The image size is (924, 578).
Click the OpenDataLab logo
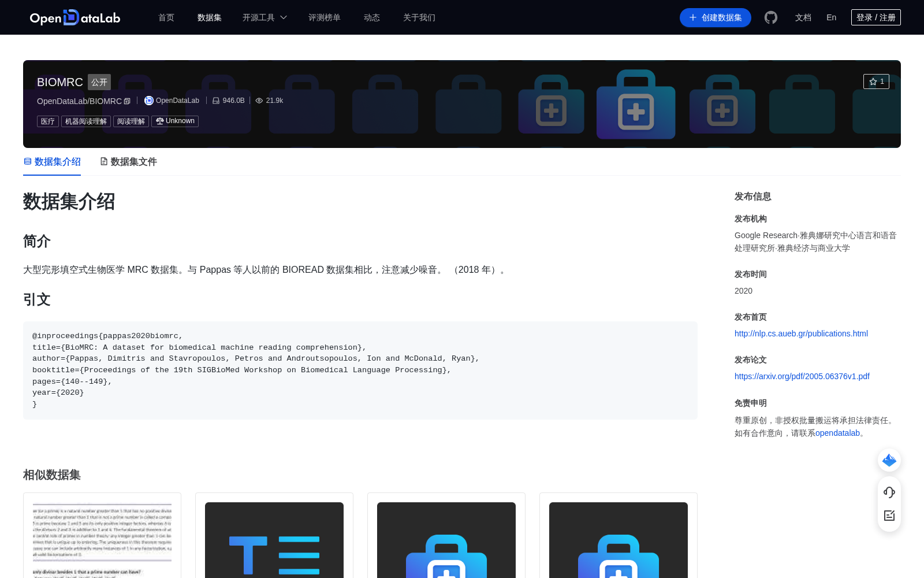click(x=75, y=17)
